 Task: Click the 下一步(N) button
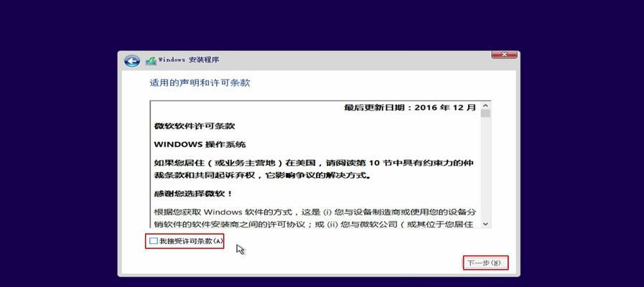click(485, 263)
